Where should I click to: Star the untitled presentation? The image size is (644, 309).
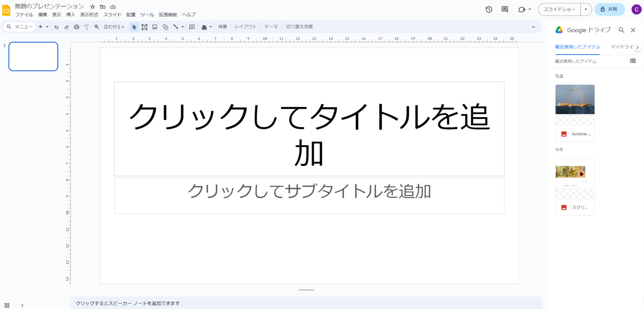[92, 7]
